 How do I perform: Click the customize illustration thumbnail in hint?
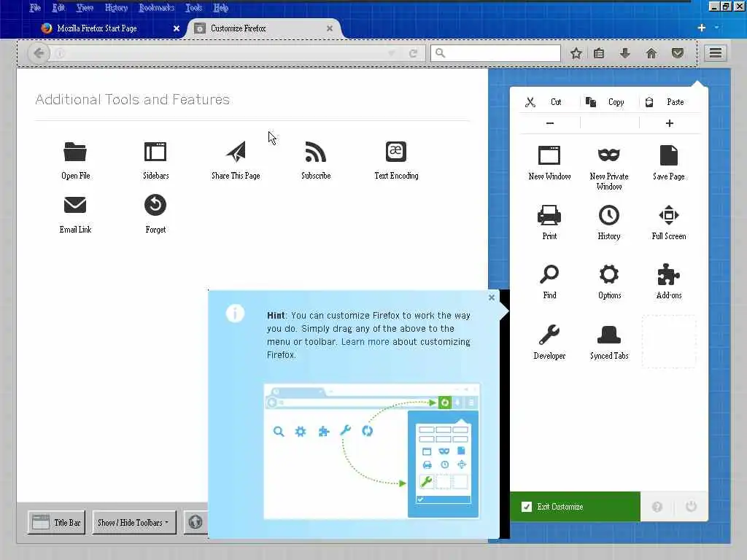pos(371,451)
